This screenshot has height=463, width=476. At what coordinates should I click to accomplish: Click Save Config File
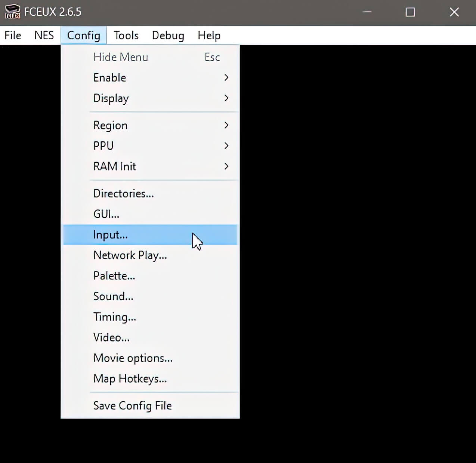(133, 406)
